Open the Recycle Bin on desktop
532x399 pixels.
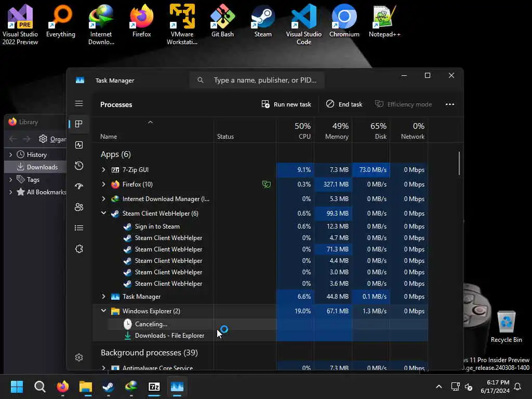(506, 327)
